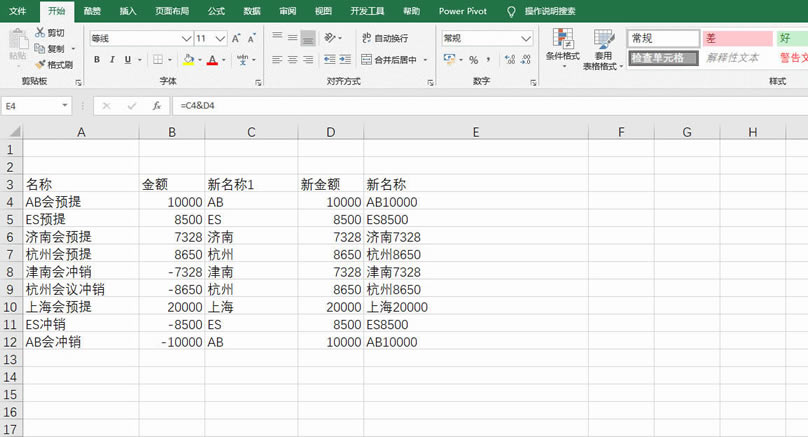Image resolution: width=808 pixels, height=437 pixels.
Task: Select row 4 header
Action: 11,201
